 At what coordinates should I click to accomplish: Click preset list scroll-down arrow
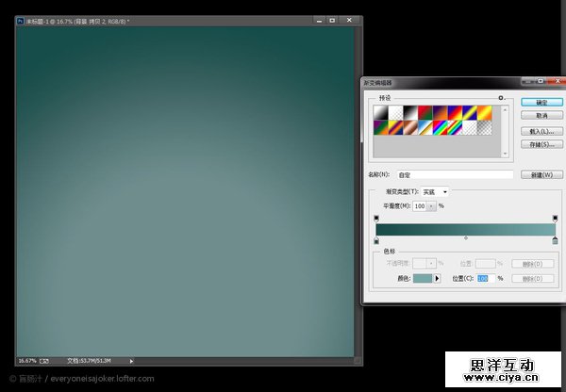[x=505, y=154]
